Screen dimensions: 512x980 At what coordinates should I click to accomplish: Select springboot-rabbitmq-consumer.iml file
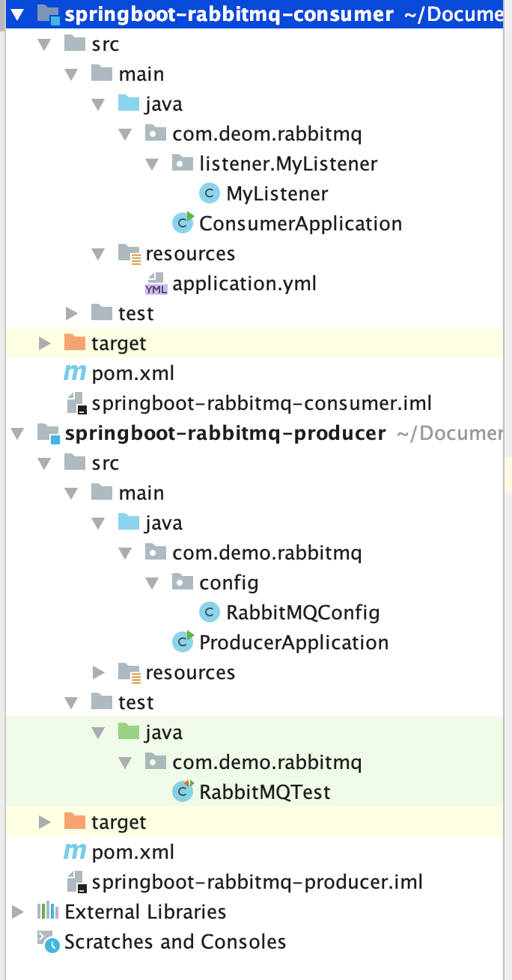261,403
